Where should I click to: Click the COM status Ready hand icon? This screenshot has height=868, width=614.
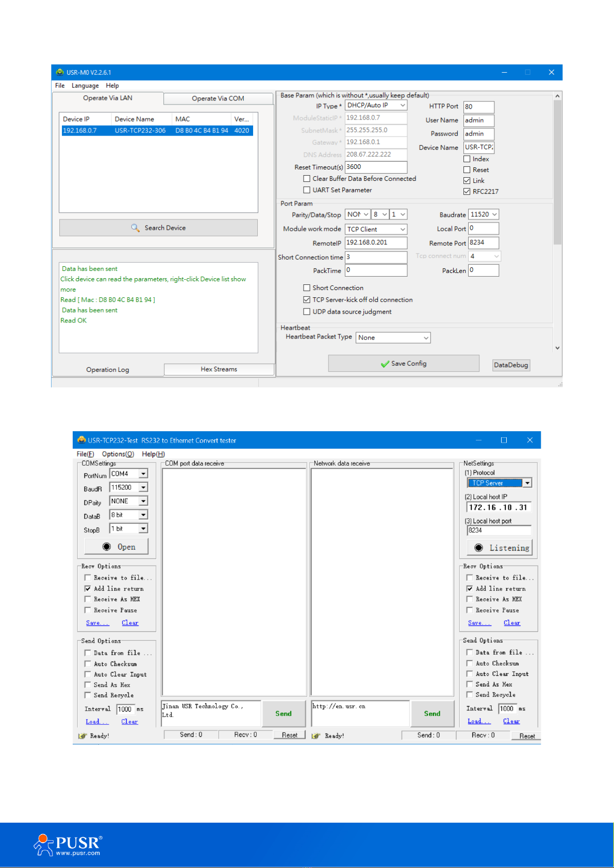82,736
